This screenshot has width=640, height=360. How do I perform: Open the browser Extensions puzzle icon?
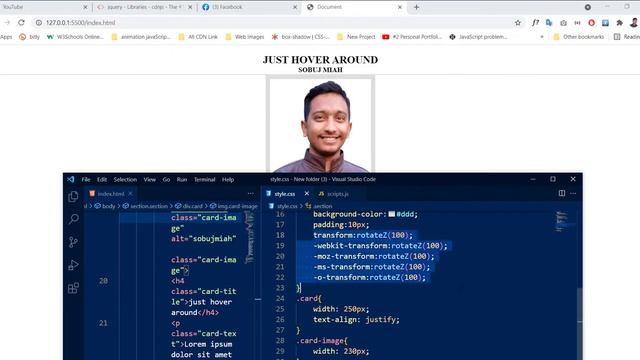[x=619, y=23]
